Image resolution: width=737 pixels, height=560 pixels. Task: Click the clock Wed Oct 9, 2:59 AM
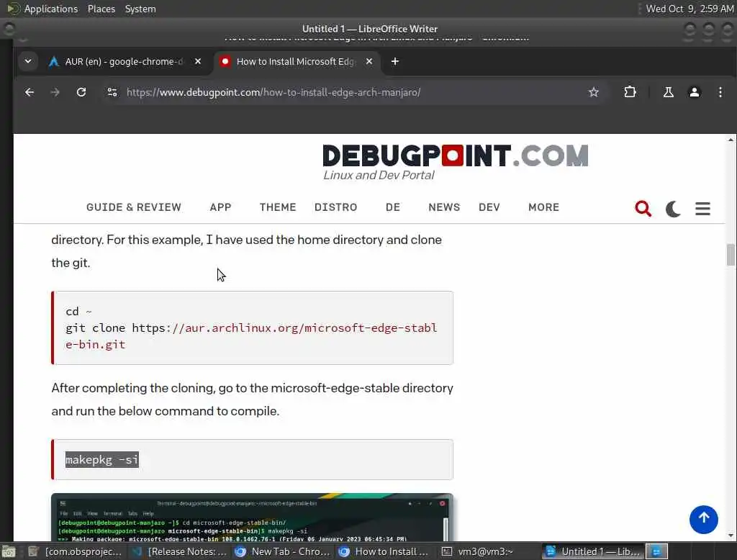click(689, 9)
